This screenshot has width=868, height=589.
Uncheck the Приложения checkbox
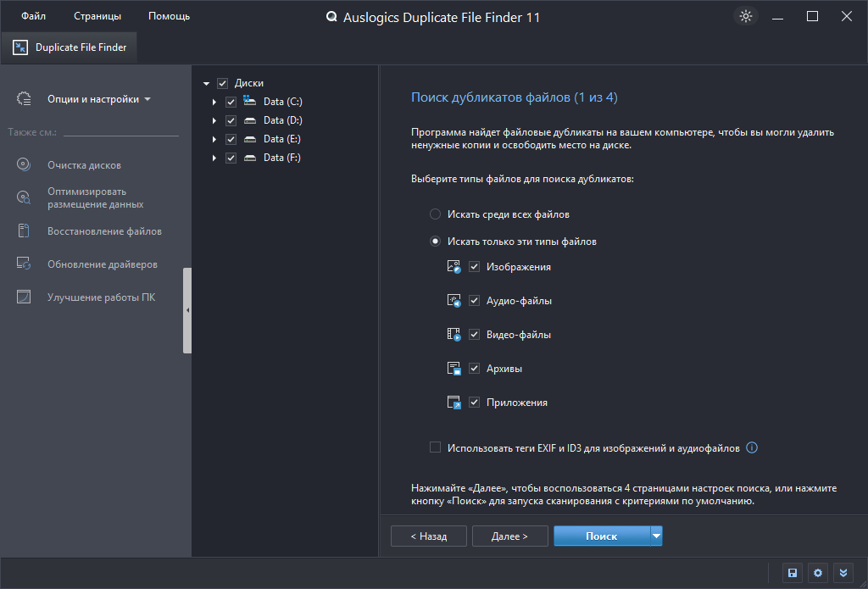474,403
